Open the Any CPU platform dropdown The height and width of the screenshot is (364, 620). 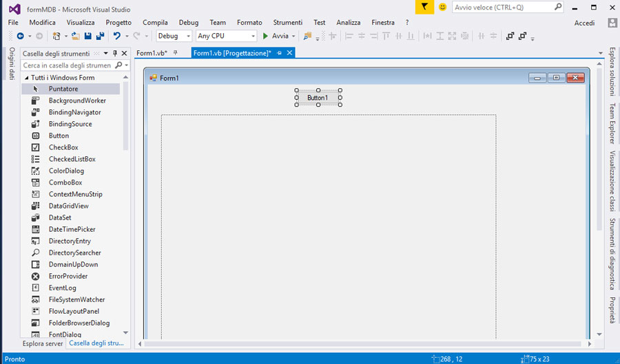(x=253, y=36)
